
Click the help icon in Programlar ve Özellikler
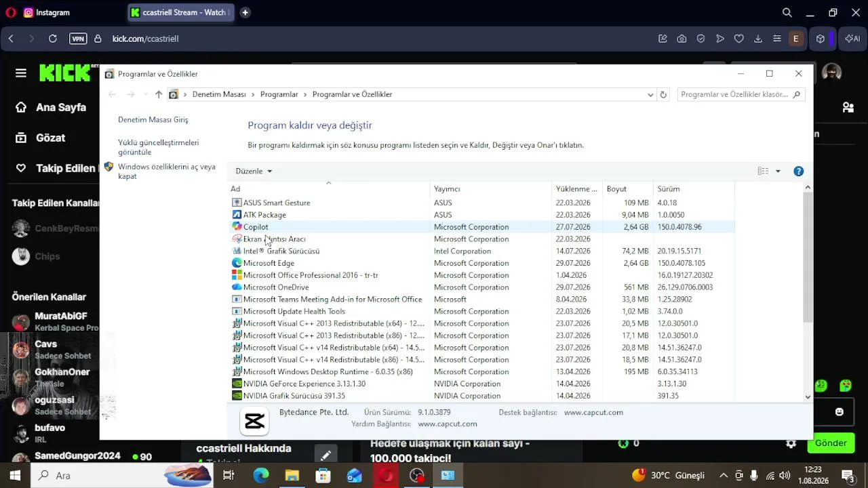799,171
